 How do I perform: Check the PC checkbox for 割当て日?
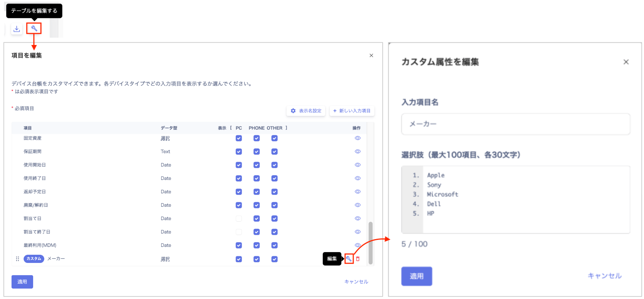(239, 219)
